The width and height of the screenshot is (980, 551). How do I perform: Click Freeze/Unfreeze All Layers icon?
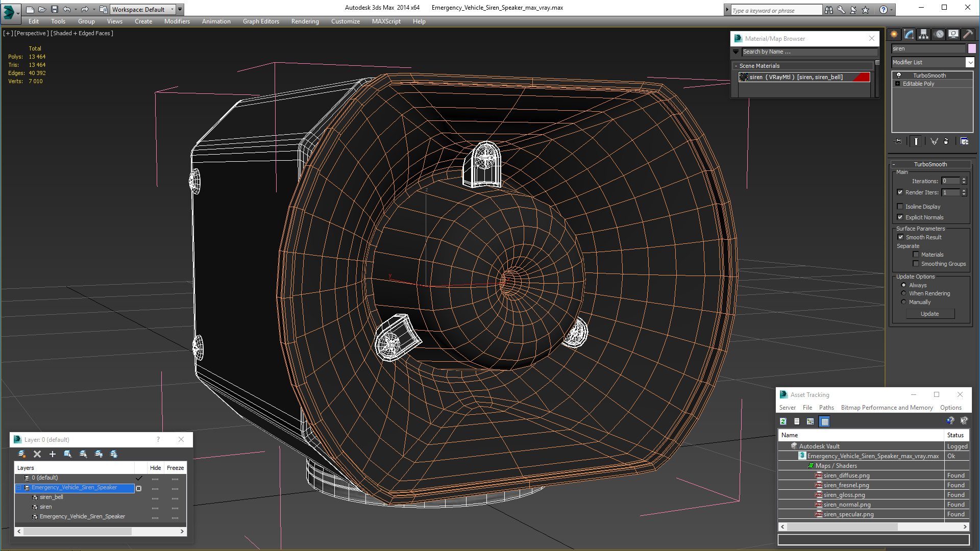(114, 454)
